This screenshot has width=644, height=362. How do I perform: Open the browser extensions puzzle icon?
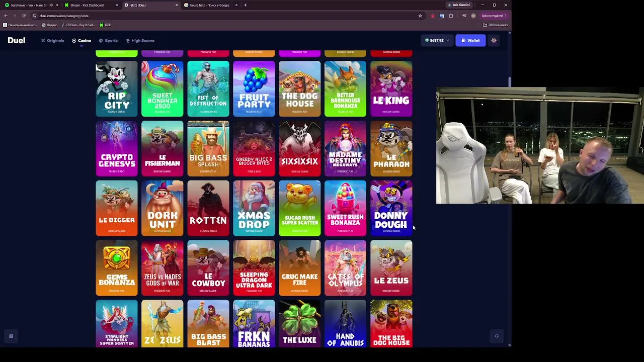click(x=451, y=16)
